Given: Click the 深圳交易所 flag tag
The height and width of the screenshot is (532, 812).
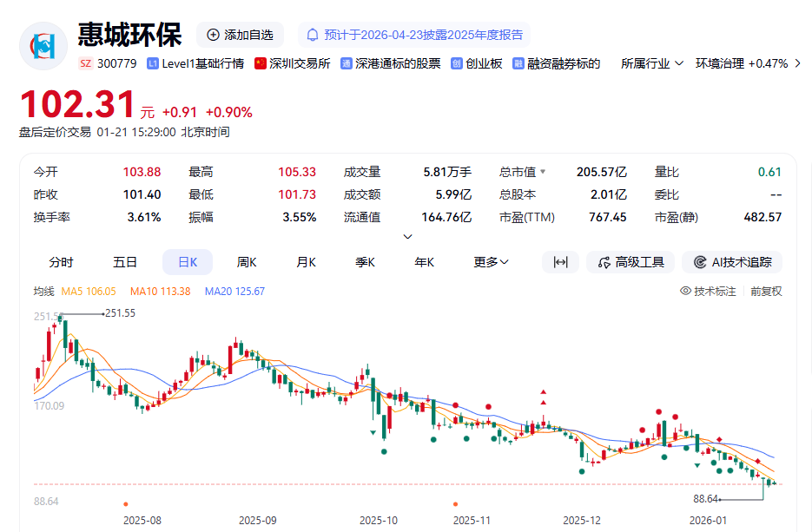Looking at the screenshot, I should click(x=293, y=63).
